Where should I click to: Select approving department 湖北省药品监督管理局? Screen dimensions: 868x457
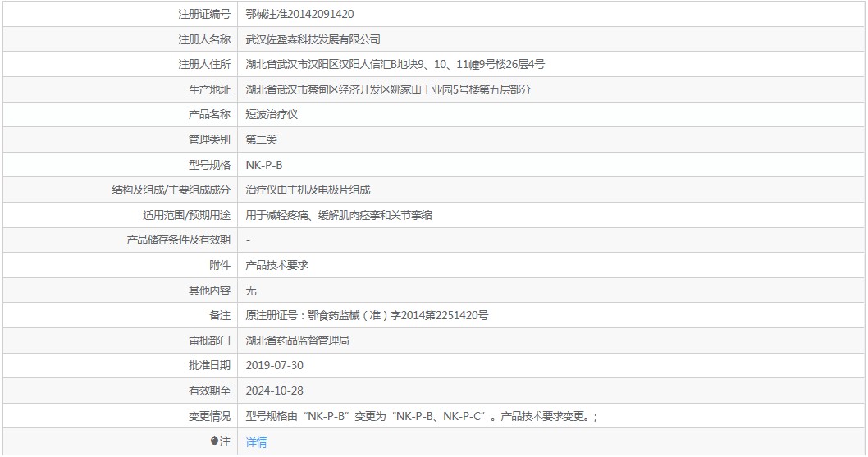[x=297, y=340]
